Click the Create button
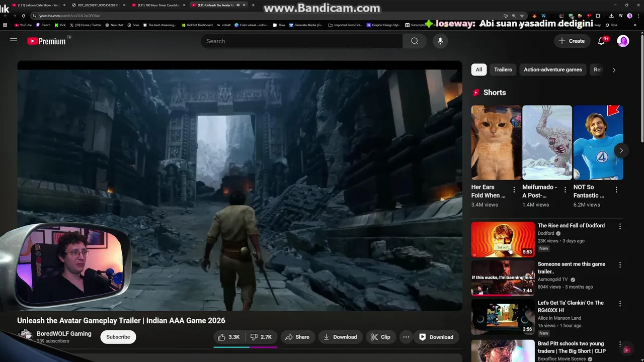The image size is (644, 362). click(x=572, y=41)
